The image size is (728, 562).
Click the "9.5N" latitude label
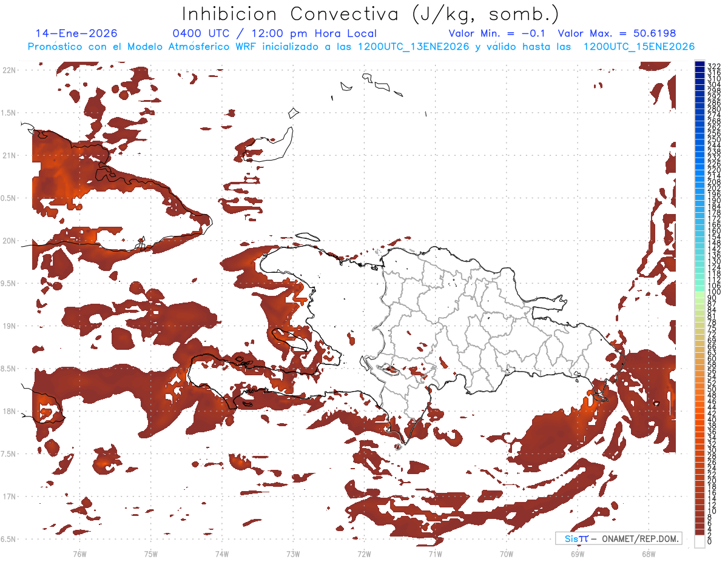tap(8, 283)
